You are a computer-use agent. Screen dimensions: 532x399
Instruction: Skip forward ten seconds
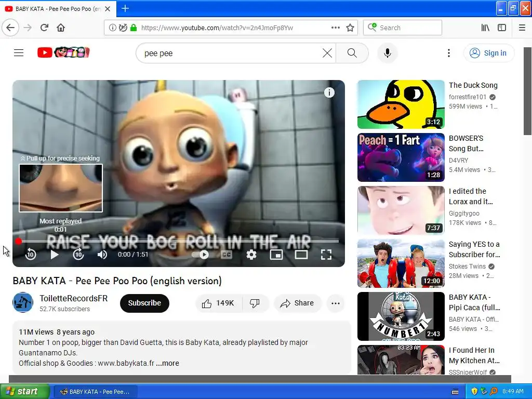point(78,254)
